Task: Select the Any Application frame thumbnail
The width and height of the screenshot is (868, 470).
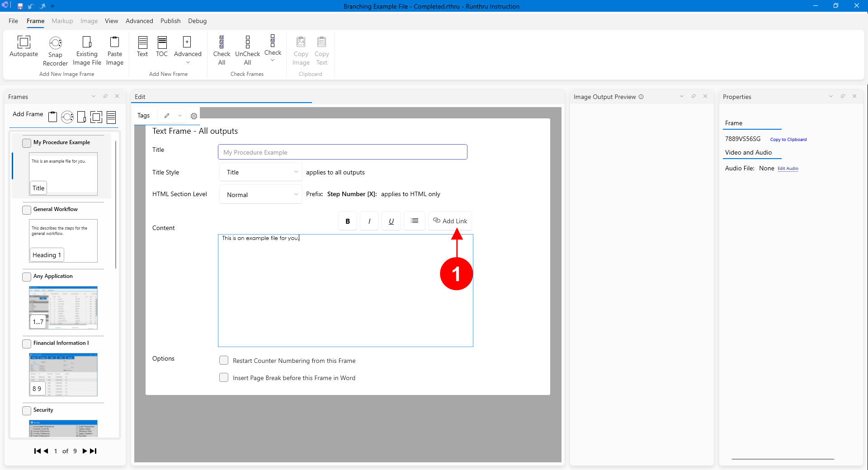Action: [63, 307]
